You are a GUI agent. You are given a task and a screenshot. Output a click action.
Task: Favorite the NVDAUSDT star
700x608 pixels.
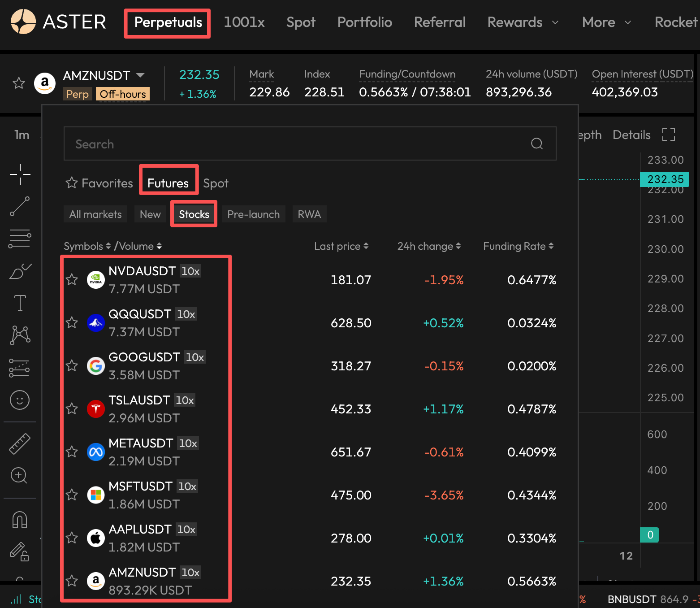pyautogui.click(x=72, y=280)
